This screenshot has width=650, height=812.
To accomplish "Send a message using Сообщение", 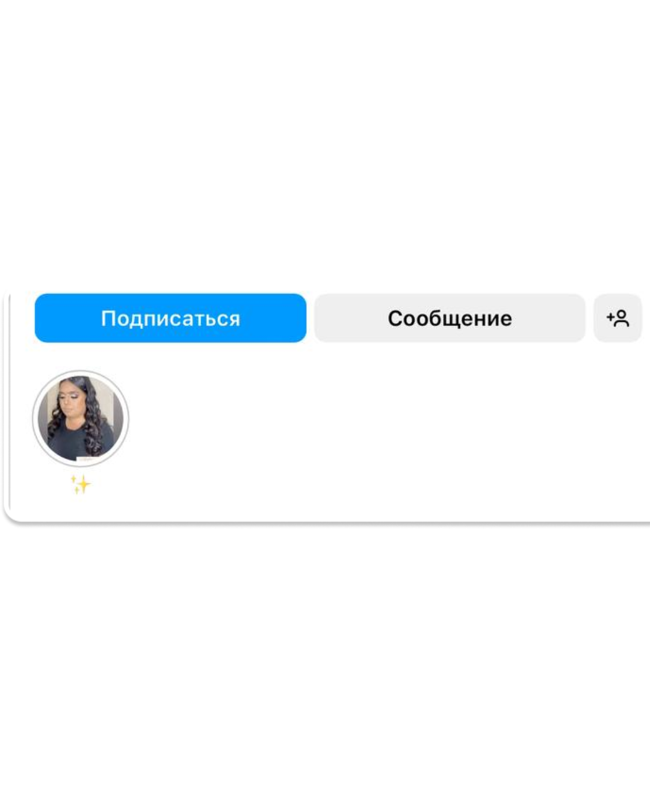I will tap(450, 318).
